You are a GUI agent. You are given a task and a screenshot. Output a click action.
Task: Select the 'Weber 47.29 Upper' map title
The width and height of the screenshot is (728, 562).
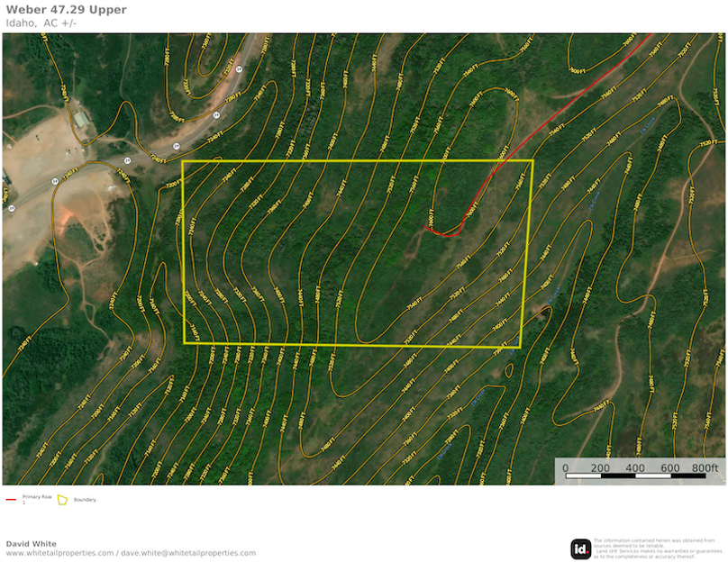coord(66,10)
